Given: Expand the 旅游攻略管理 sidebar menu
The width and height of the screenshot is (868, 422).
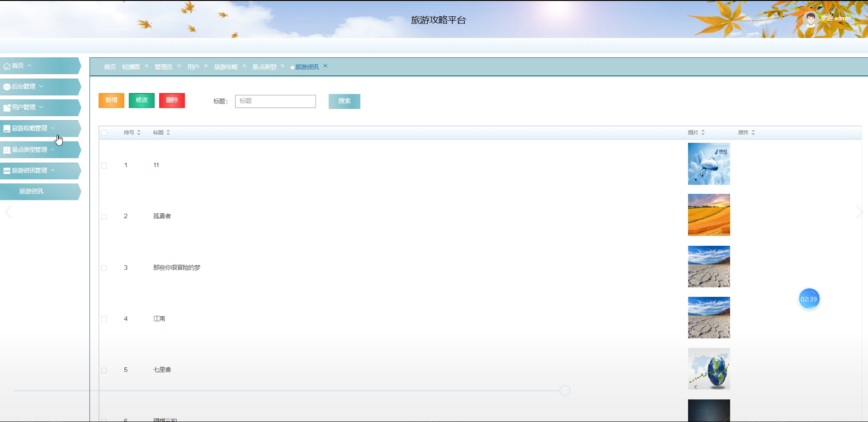Looking at the screenshot, I should coord(53,128).
